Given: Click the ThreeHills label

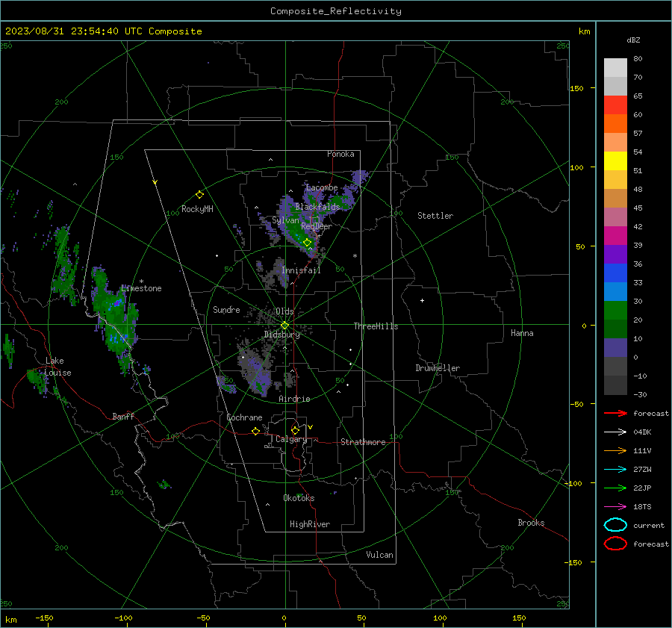Looking at the screenshot, I should pyautogui.click(x=376, y=326).
